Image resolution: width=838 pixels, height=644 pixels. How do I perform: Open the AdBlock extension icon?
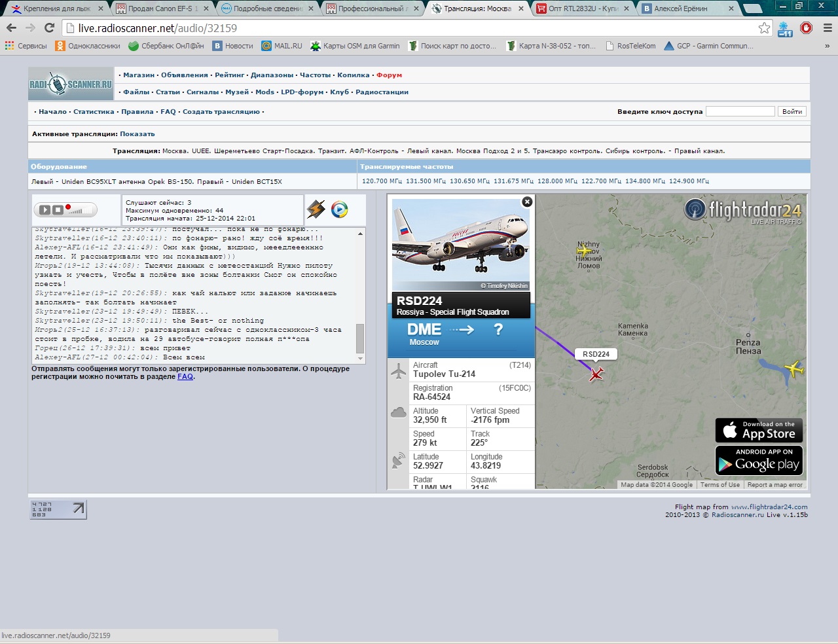click(807, 28)
